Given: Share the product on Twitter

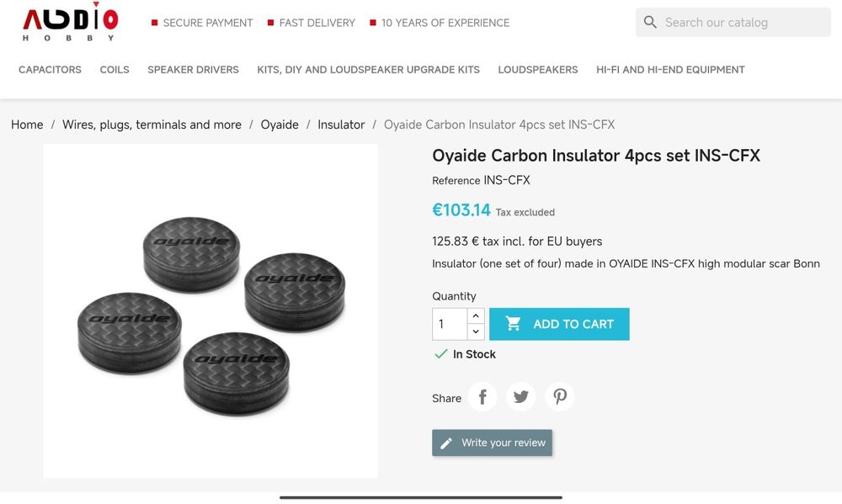Looking at the screenshot, I should [x=521, y=397].
